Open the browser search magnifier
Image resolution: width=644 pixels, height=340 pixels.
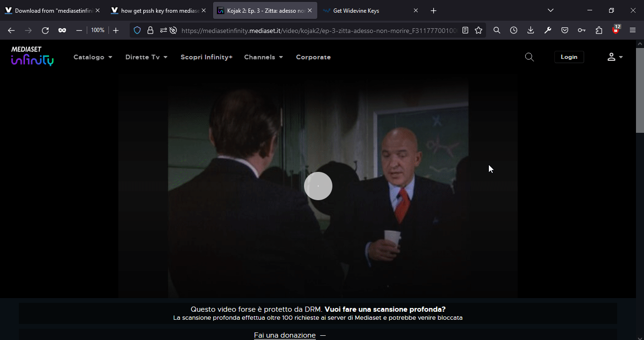[x=497, y=30]
